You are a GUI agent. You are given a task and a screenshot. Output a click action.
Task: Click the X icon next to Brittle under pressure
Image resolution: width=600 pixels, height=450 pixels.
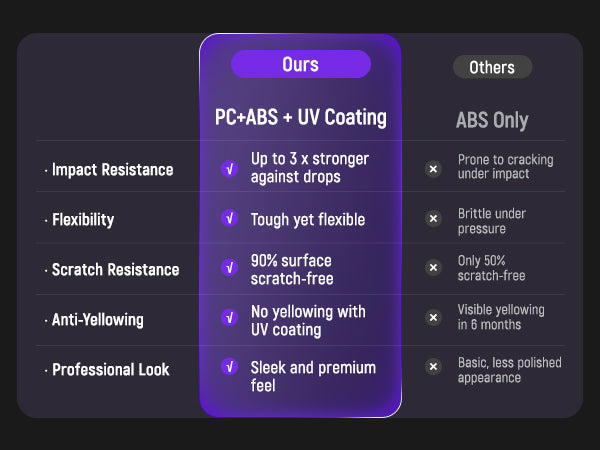(433, 218)
